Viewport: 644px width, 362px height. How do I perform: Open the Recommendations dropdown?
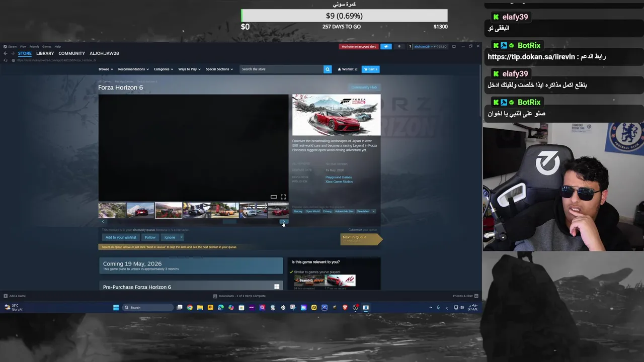tap(133, 69)
